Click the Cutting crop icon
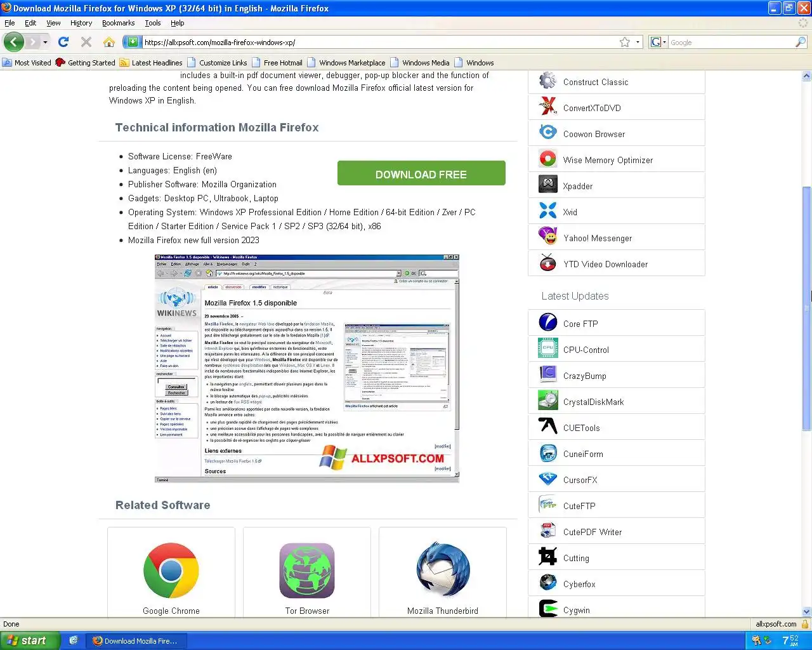812x650 pixels. coord(547,557)
